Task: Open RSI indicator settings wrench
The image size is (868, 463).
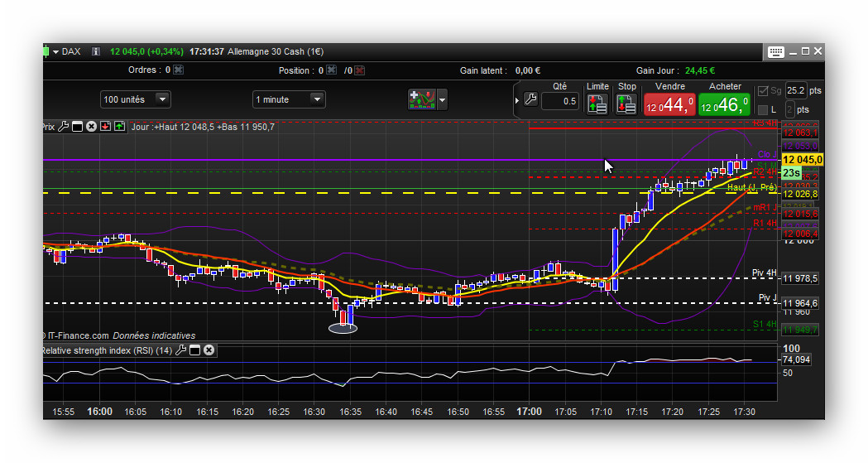Action: (x=181, y=350)
